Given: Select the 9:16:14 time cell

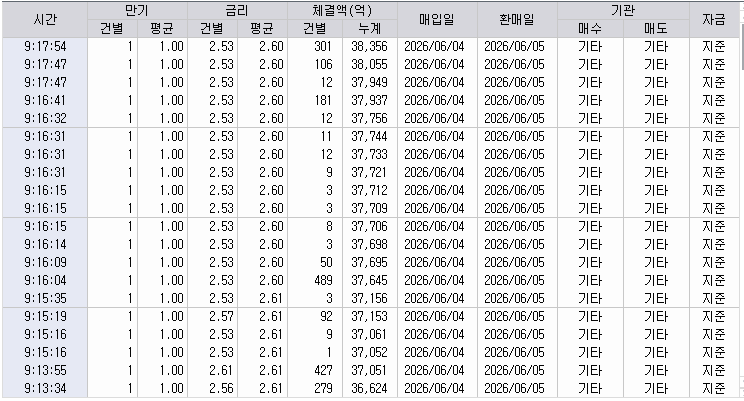Looking at the screenshot, I should 45,244.
